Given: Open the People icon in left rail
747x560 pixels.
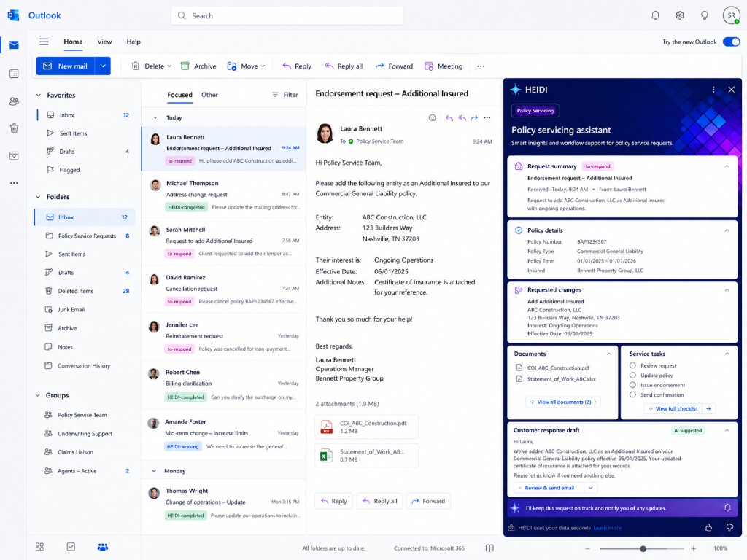Looking at the screenshot, I should [x=14, y=101].
